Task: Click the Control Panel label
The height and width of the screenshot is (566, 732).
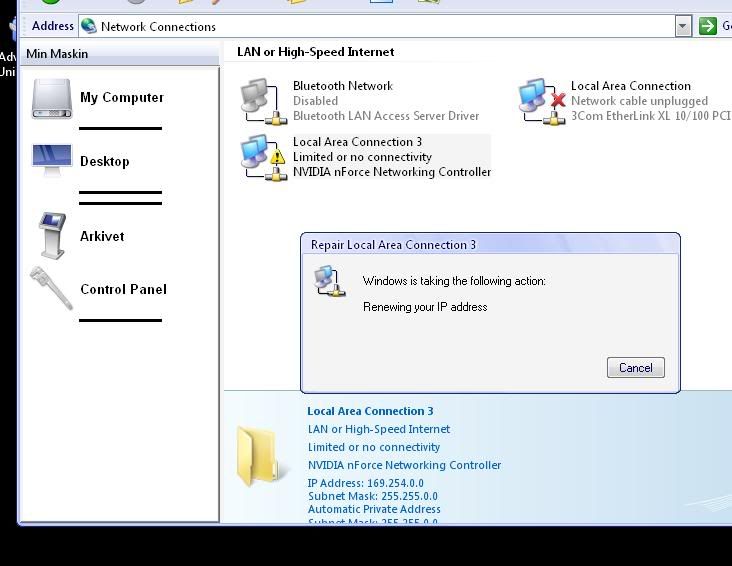Action: (123, 290)
